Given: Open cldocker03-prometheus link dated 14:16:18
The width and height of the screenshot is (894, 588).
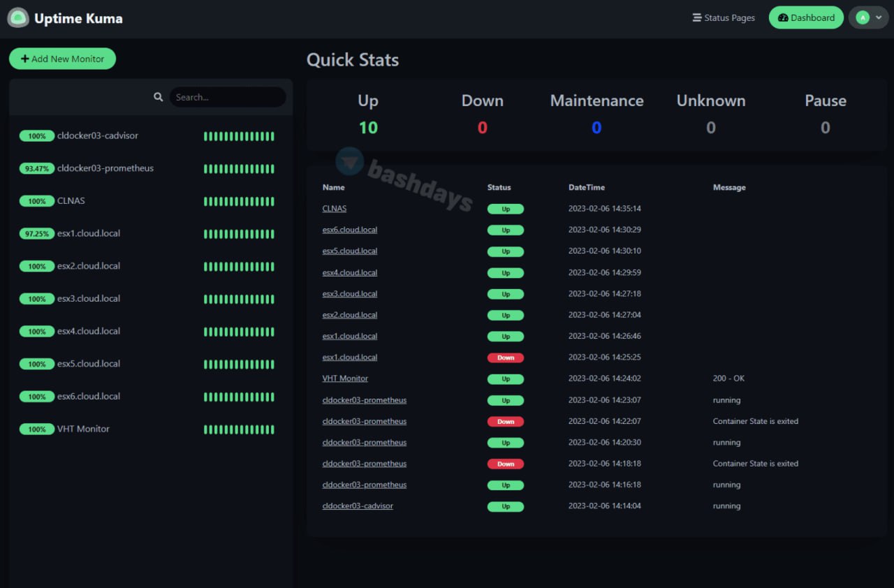Looking at the screenshot, I should pyautogui.click(x=365, y=485).
